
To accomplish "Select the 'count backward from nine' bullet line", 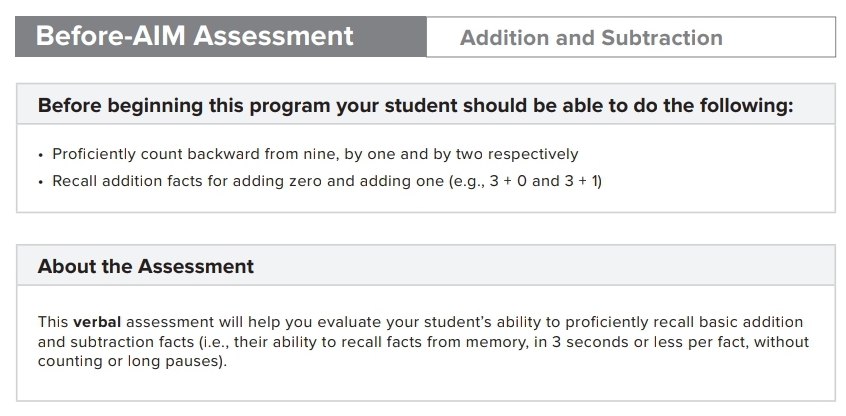I will pyautogui.click(x=315, y=154).
